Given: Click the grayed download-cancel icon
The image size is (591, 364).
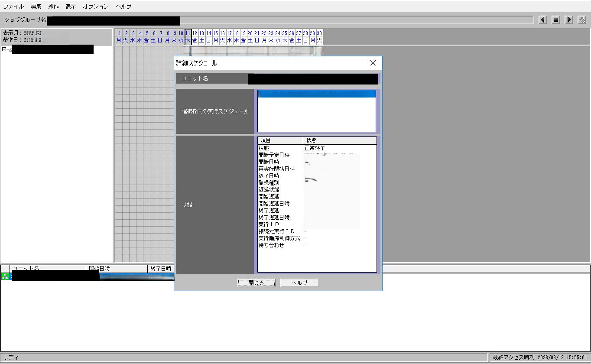Looking at the screenshot, I should coord(582,20).
